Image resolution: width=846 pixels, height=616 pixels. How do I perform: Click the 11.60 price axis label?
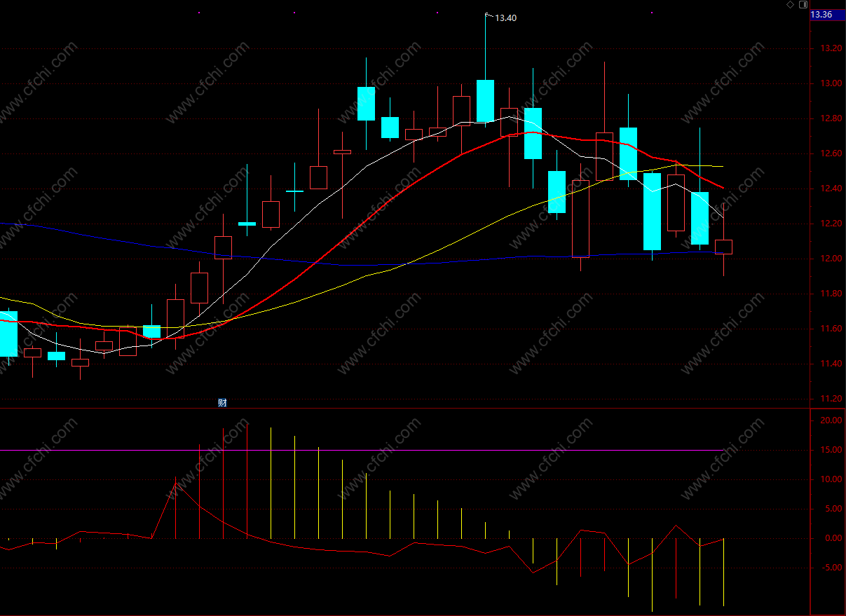click(x=832, y=329)
